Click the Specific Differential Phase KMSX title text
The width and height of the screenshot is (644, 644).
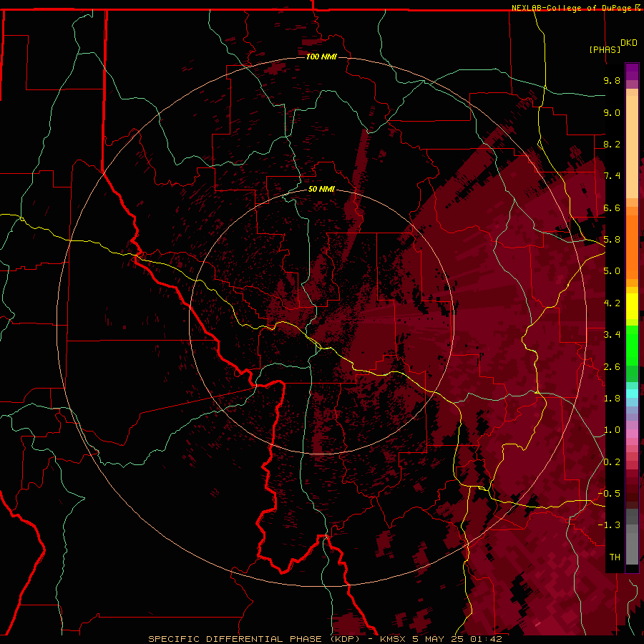click(325, 639)
